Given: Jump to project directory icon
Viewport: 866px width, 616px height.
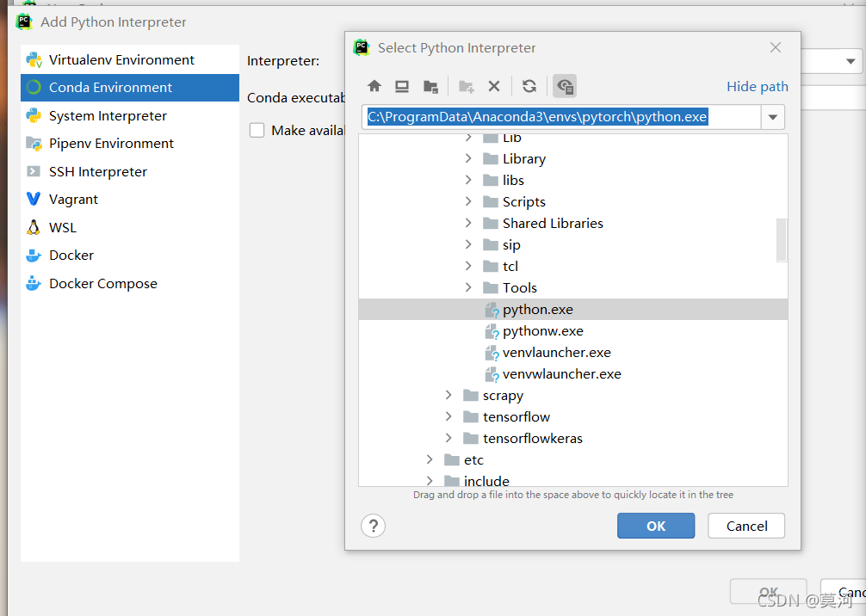Looking at the screenshot, I should click(x=430, y=86).
